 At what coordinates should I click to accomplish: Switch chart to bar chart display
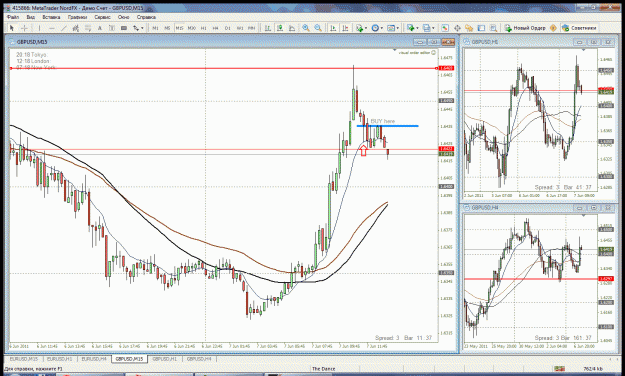(268, 28)
